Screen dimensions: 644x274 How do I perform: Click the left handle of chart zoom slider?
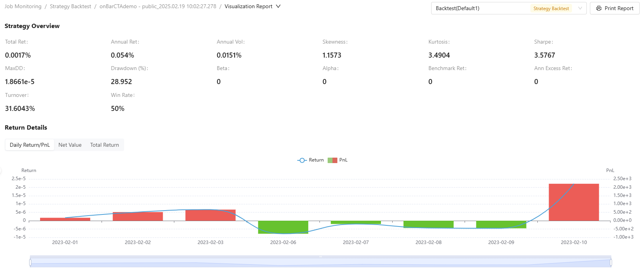(30, 263)
